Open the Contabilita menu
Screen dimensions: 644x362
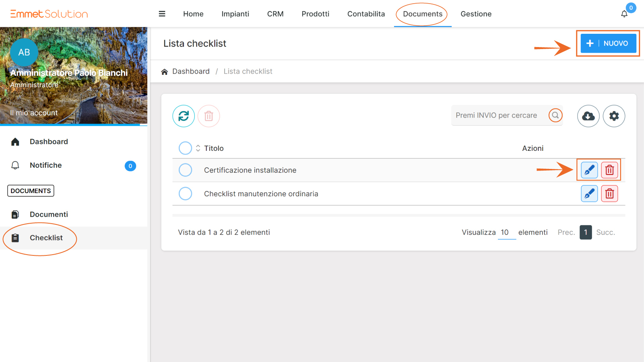pyautogui.click(x=366, y=14)
